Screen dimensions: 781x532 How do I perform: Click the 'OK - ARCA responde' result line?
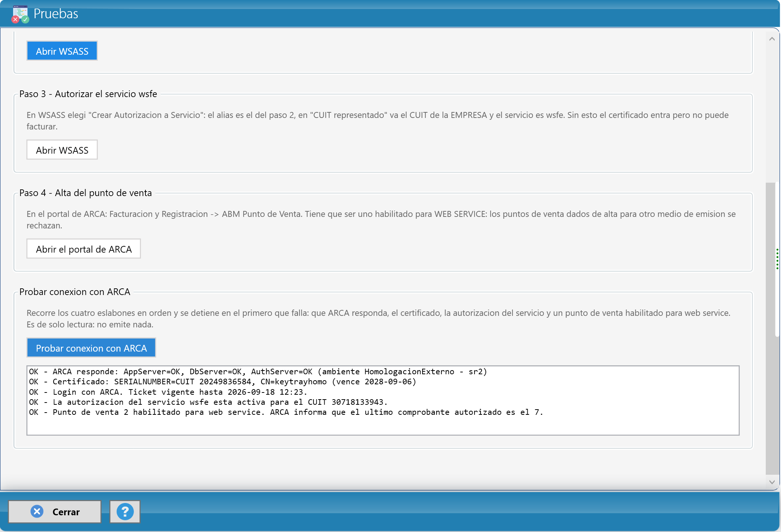258,372
